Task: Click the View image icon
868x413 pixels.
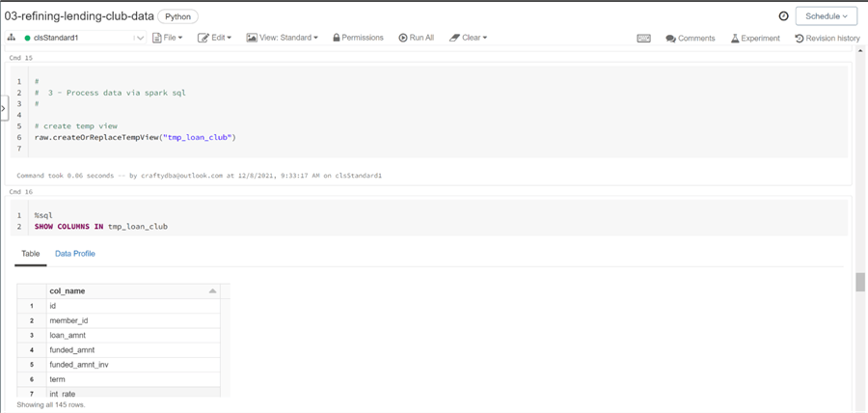Action: coord(252,38)
